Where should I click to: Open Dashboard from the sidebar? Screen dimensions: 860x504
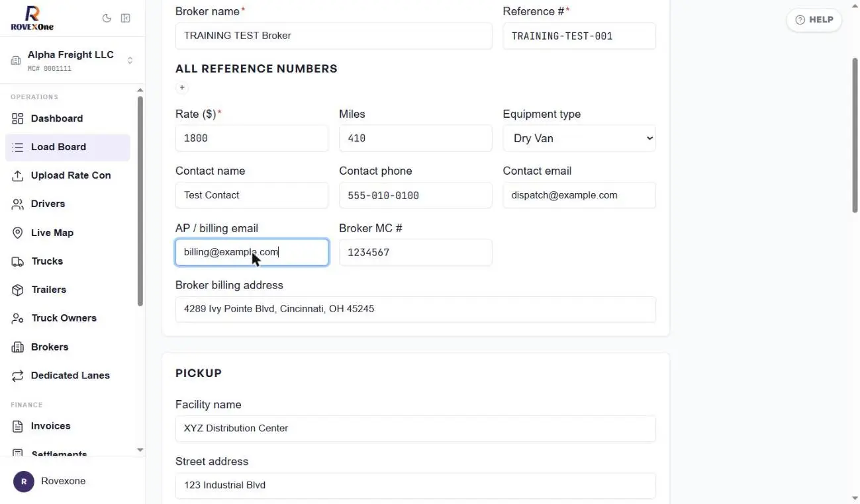[x=68, y=118]
